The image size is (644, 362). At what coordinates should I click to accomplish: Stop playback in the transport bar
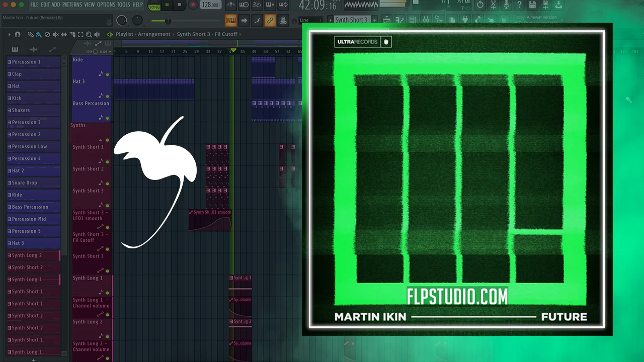click(180, 5)
